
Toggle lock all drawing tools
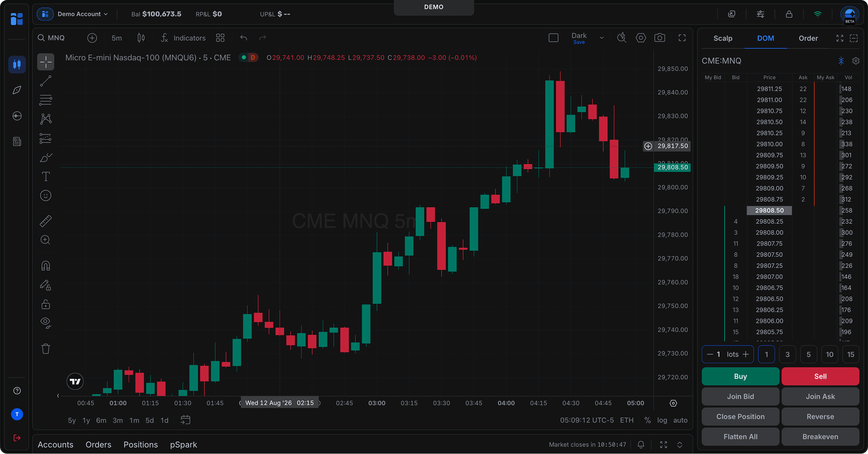click(46, 304)
